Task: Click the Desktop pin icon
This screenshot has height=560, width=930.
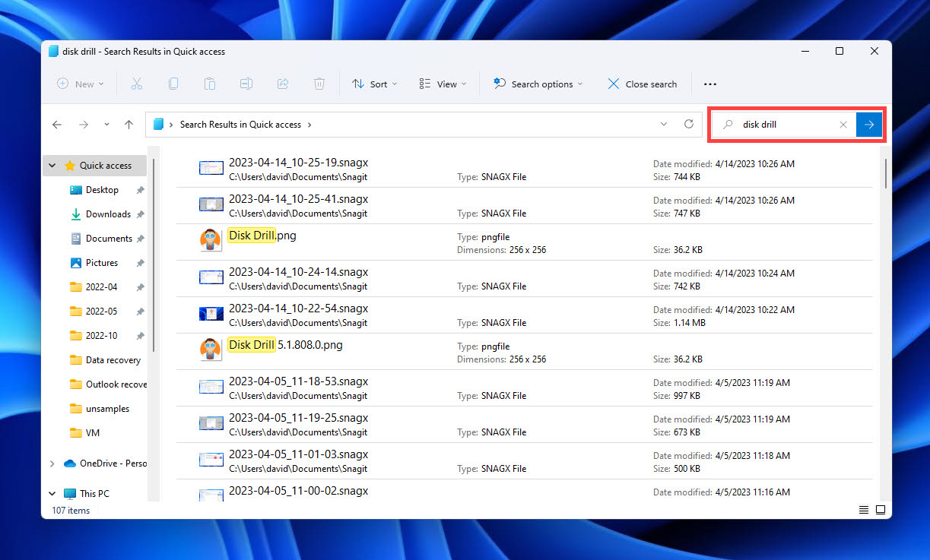Action: click(140, 190)
